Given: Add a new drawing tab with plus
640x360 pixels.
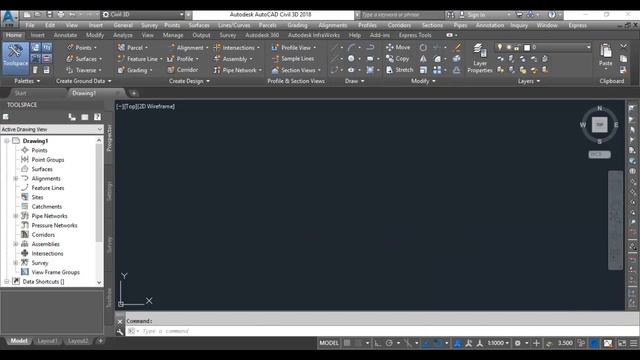Looking at the screenshot, I should click(134, 93).
